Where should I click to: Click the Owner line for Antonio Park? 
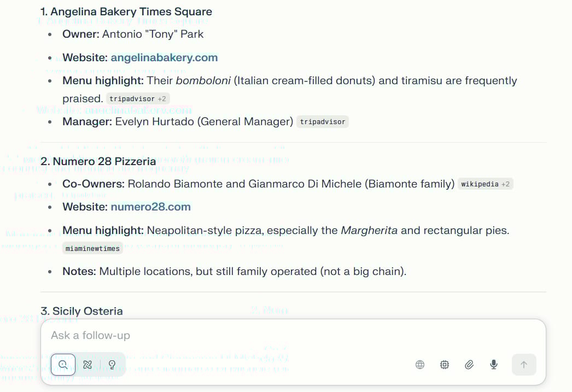coord(133,34)
